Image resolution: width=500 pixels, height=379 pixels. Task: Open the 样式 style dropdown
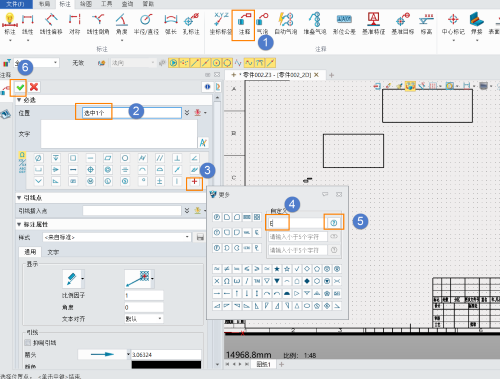pos(117,237)
